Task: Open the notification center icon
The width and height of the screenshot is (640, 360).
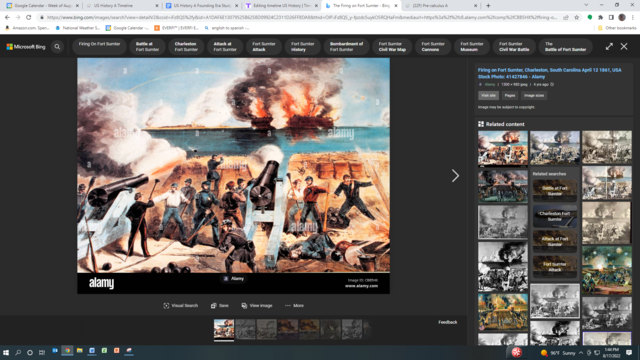Action: click(x=629, y=353)
